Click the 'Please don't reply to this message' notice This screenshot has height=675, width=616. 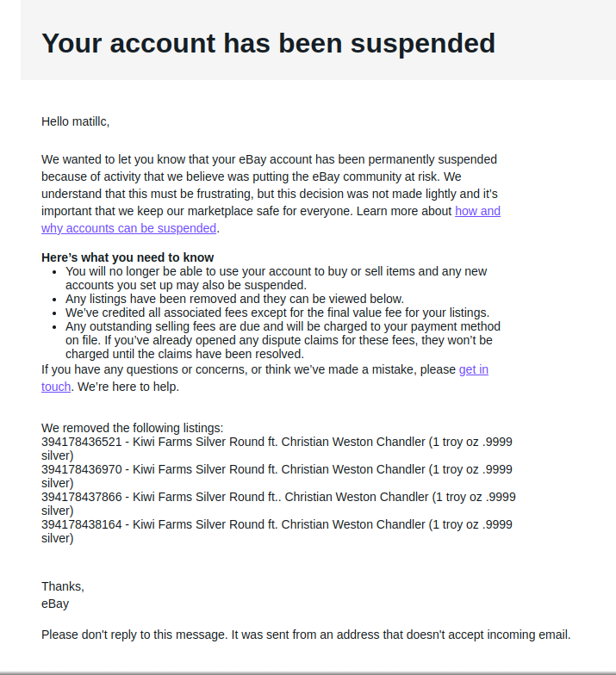306,635
